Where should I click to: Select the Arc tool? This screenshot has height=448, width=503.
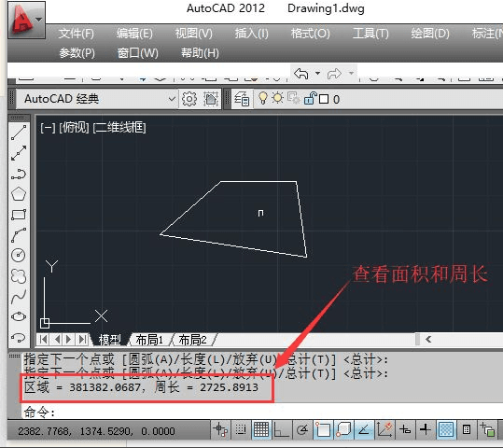pyautogui.click(x=19, y=235)
